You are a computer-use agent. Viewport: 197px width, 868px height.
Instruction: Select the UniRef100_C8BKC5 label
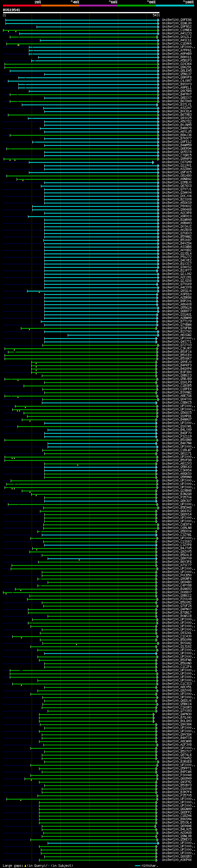click(x=176, y=403)
